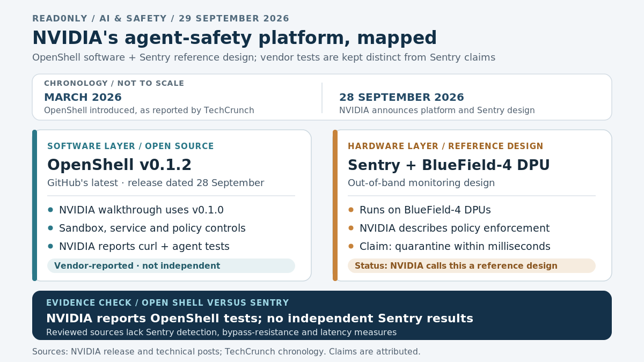
Task: Click the text 'NVIDIA reports curl + agent tests'
Action: pyautogui.click(x=144, y=247)
